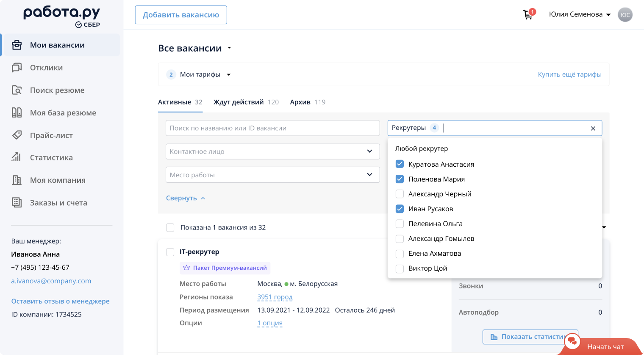Screen dimensions: 644x355
Task: Follow the Купить ещё тарифы link
Action: click(x=569, y=75)
